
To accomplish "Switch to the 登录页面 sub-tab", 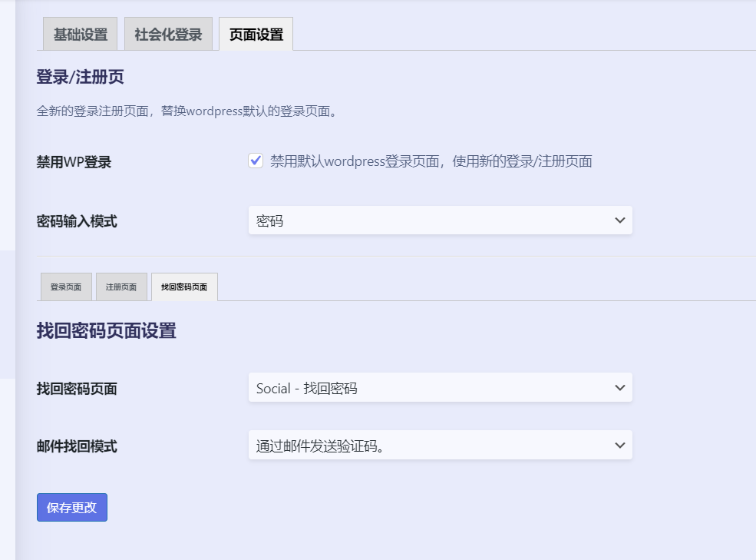I will (x=66, y=287).
